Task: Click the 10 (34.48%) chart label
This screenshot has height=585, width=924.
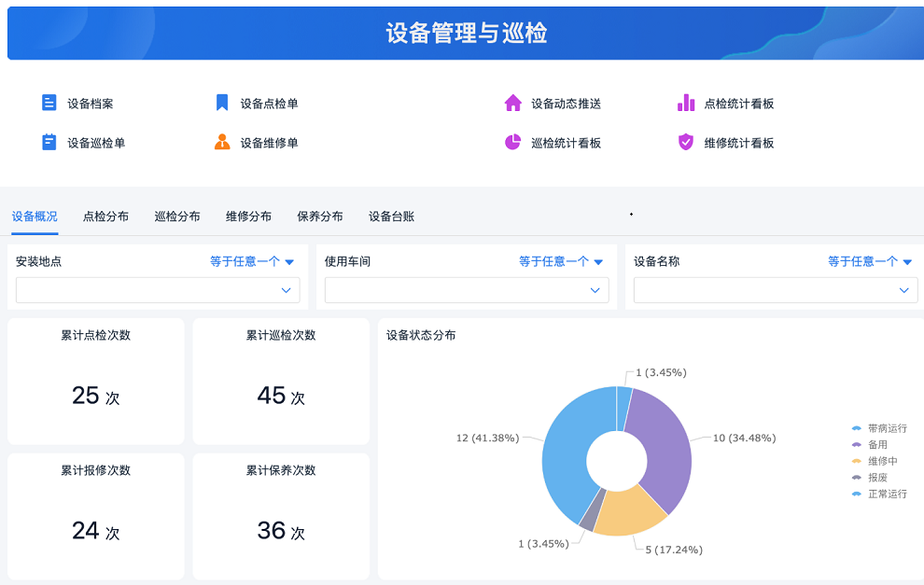Action: [745, 438]
